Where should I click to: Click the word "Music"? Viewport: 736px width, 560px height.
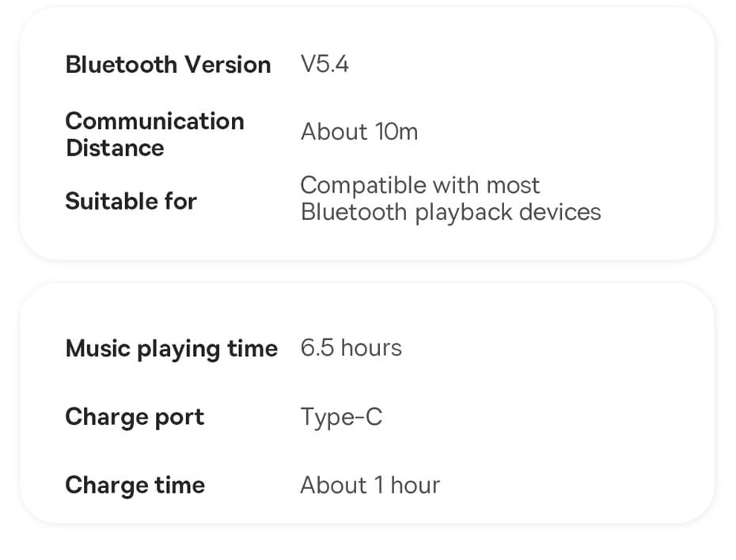[x=98, y=348]
